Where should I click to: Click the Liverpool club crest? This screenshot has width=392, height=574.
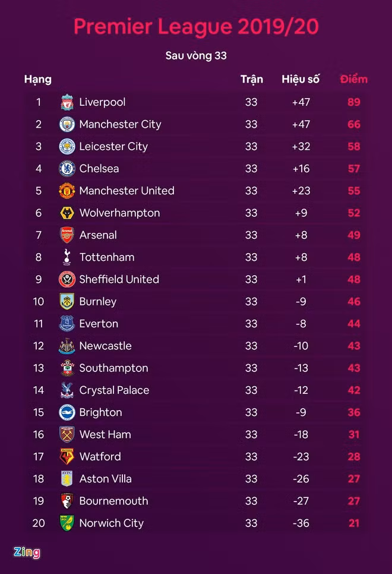coord(67,102)
